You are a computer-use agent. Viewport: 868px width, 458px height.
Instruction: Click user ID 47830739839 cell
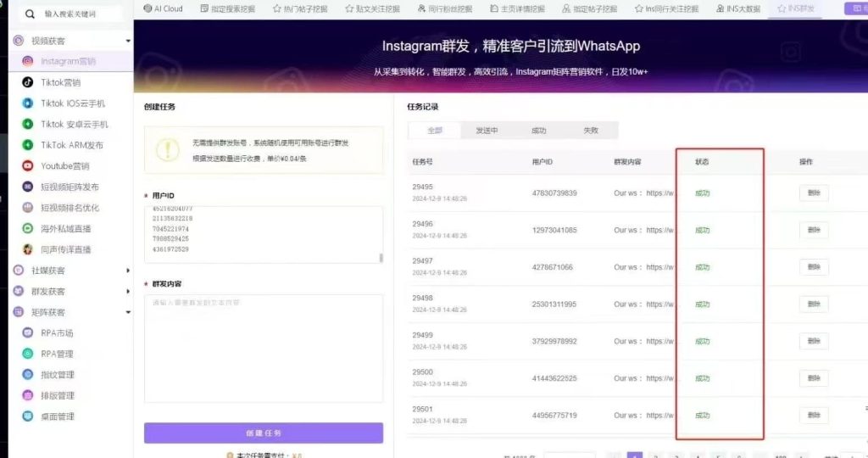coord(554,193)
